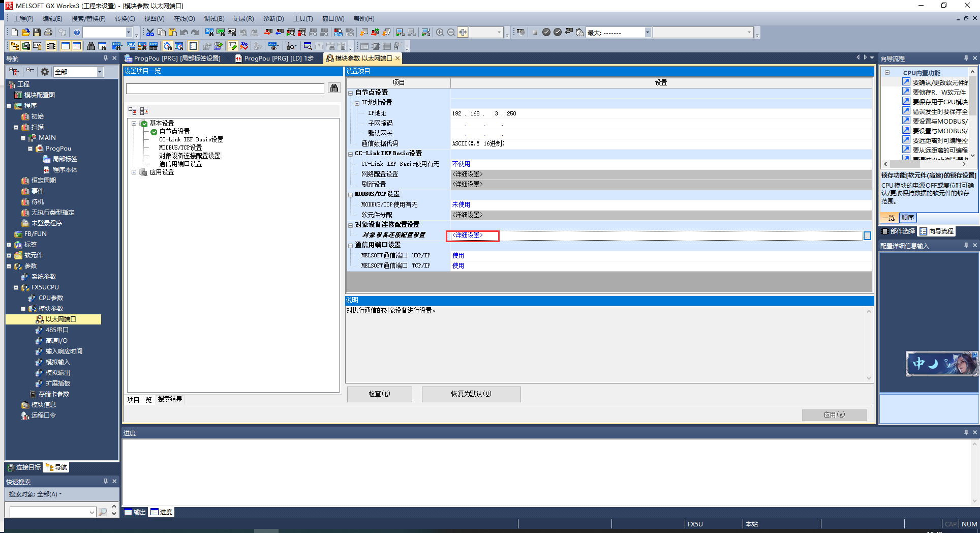Click the 恢复为默认(U) button

[471, 394]
